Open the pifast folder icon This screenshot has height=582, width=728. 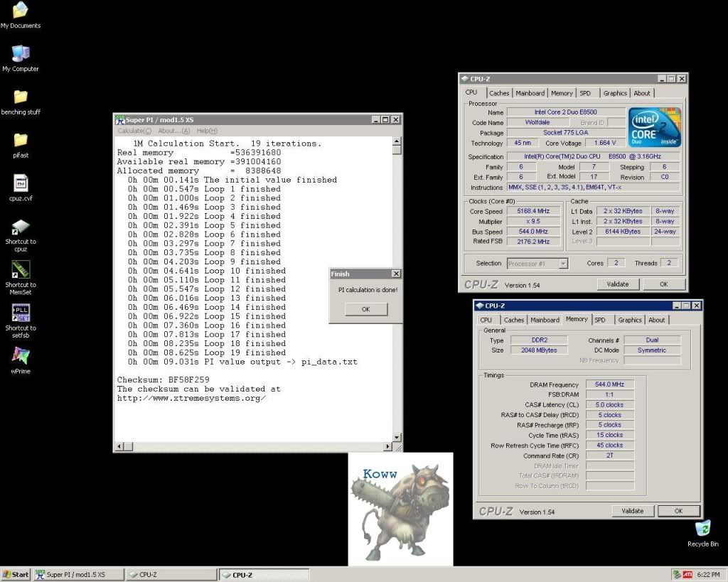click(x=21, y=140)
